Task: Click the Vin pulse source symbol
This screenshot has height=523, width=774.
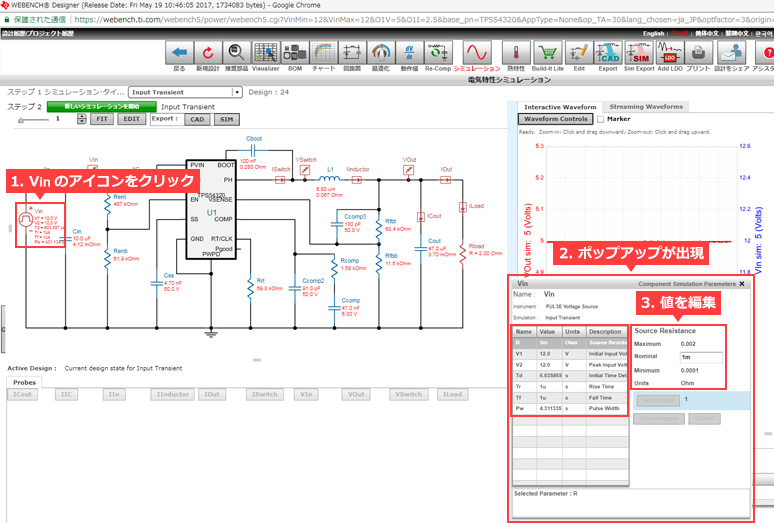Action: (x=26, y=219)
